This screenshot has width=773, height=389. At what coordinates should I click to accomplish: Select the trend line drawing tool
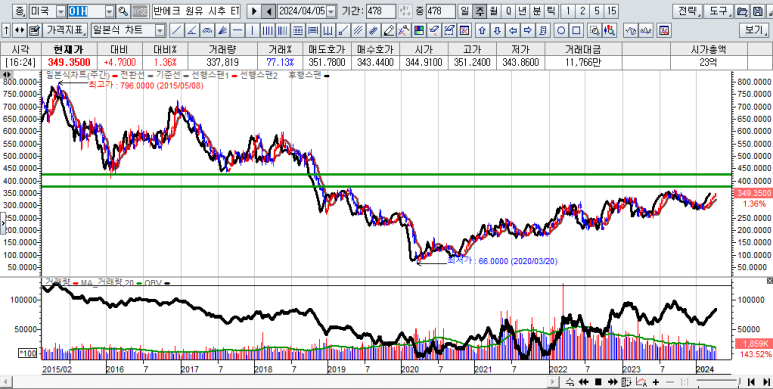[176, 31]
